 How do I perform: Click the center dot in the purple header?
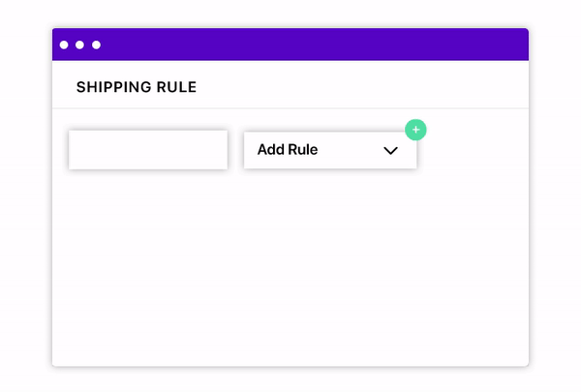79,45
